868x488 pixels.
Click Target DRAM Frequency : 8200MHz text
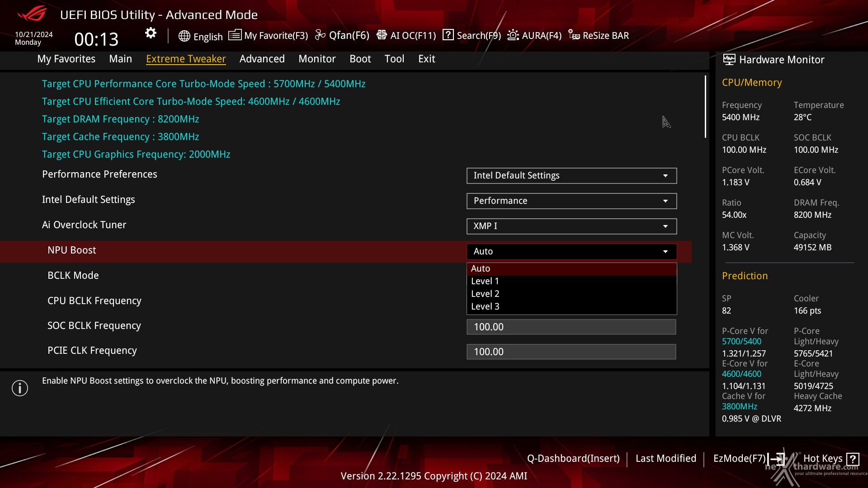[x=121, y=119]
